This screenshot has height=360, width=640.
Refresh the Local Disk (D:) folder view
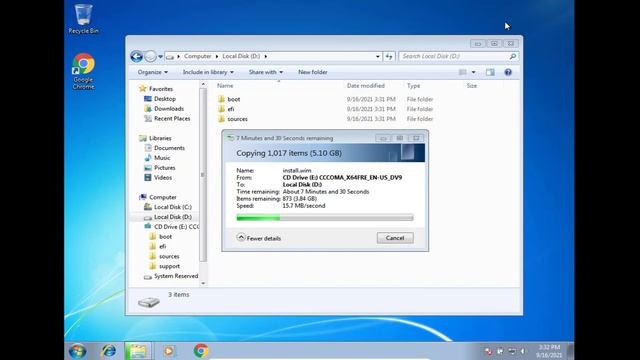(389, 56)
